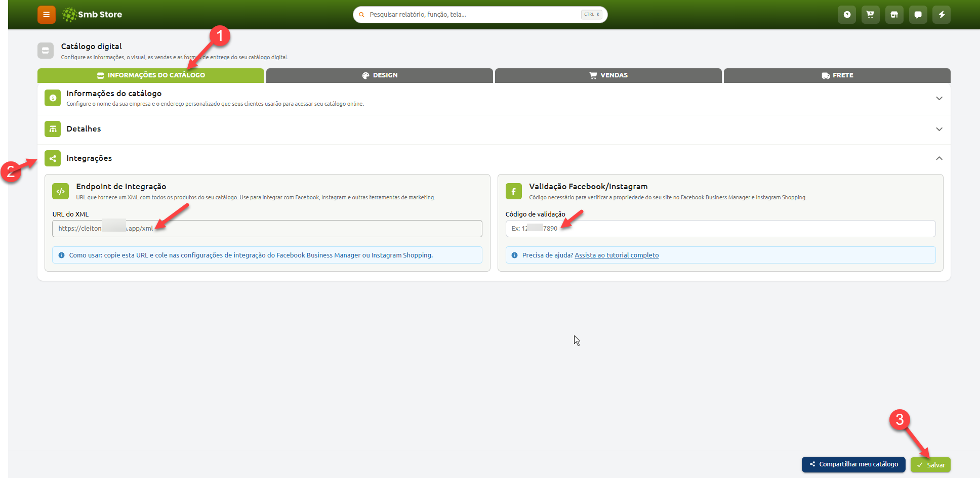Focus the Código de validação field

coord(720,229)
